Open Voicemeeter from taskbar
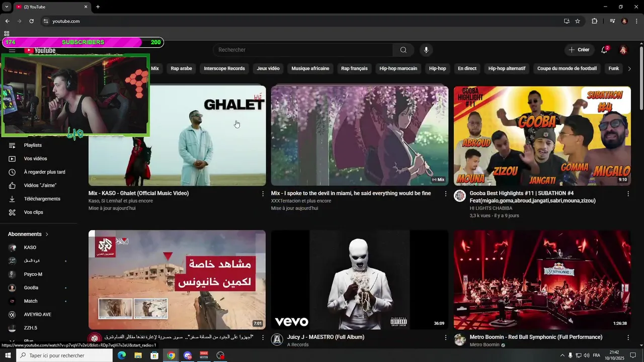This screenshot has width=644, height=362. tap(204, 355)
